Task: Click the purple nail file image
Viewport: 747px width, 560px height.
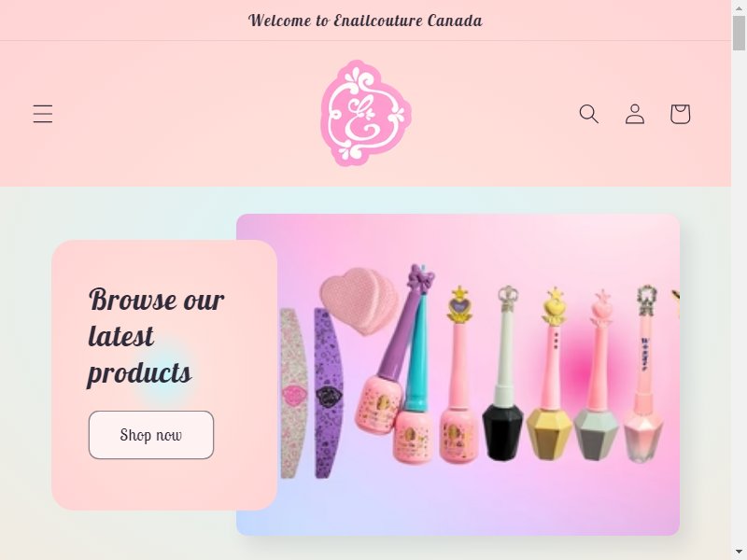Action: [x=329, y=393]
